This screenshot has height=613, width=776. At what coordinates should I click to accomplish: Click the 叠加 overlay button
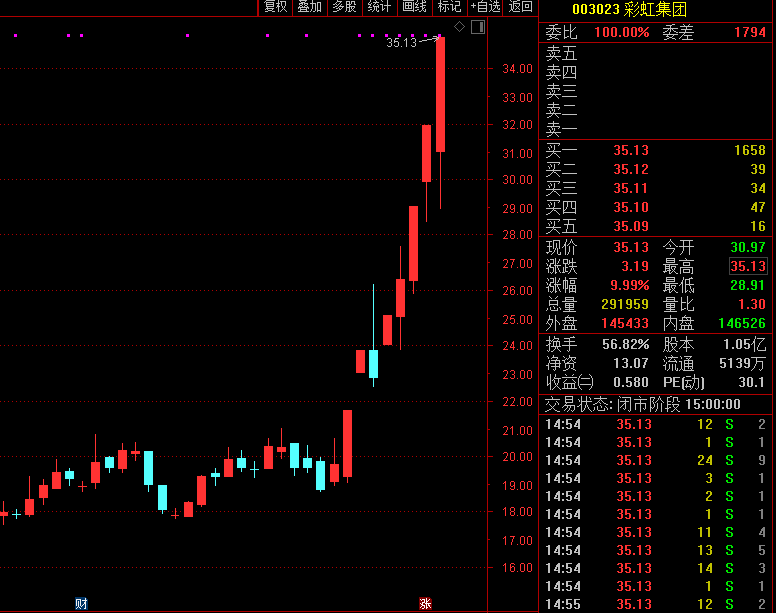pyautogui.click(x=309, y=7)
